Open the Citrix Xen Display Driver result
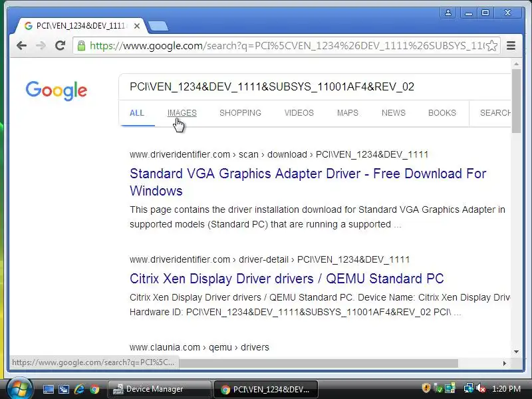Screen dimensions: 532x399 pyautogui.click(x=287, y=279)
